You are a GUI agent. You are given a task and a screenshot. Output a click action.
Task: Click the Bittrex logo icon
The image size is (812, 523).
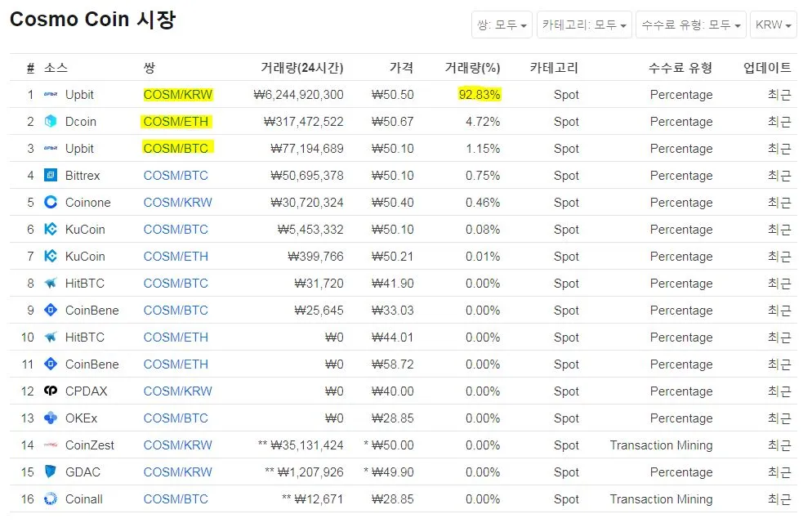point(51,175)
